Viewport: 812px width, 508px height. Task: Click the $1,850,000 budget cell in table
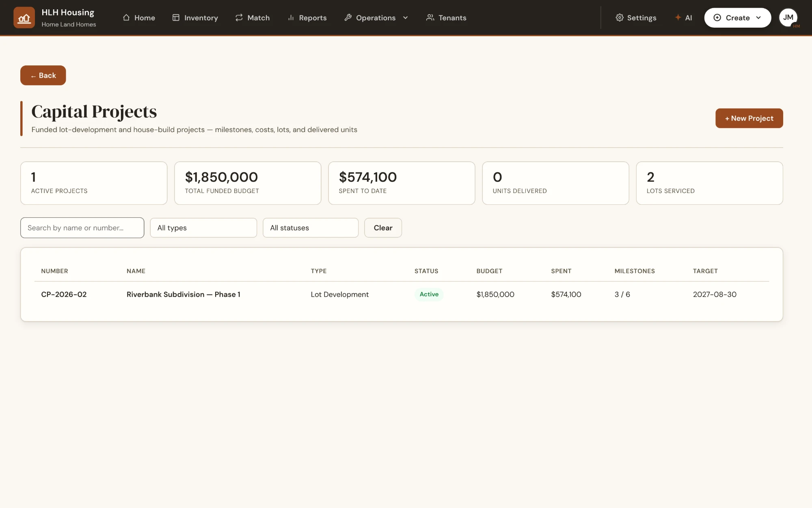(495, 294)
